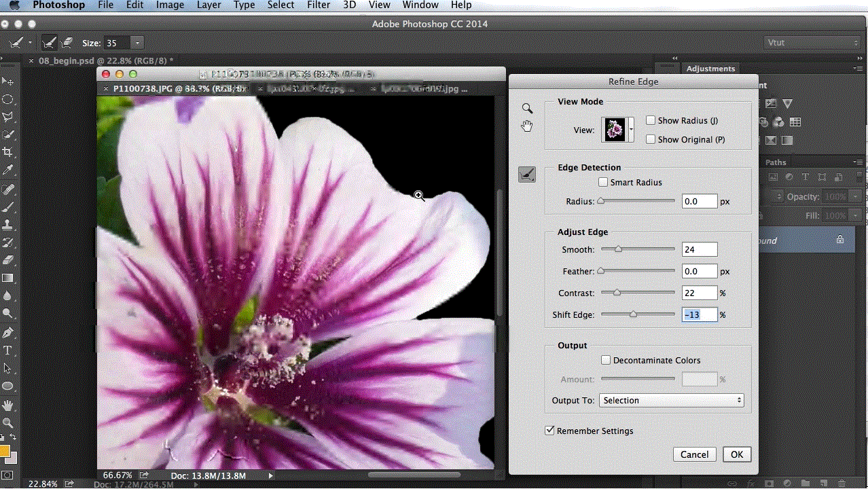Check Show Original in View Mode
The height and width of the screenshot is (489, 868).
[650, 139]
